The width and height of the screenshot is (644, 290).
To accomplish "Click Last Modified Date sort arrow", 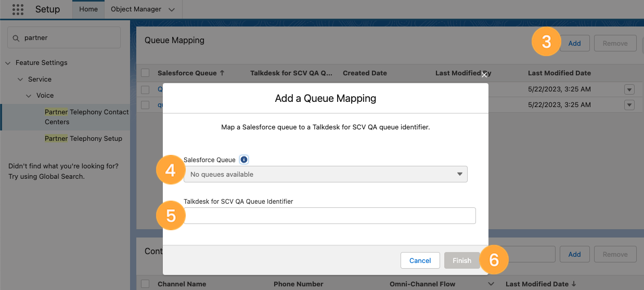I will [x=574, y=284].
